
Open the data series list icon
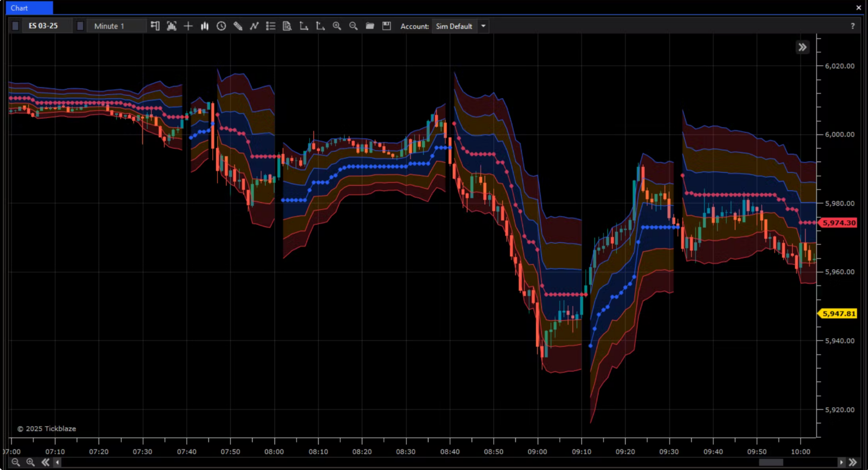270,26
